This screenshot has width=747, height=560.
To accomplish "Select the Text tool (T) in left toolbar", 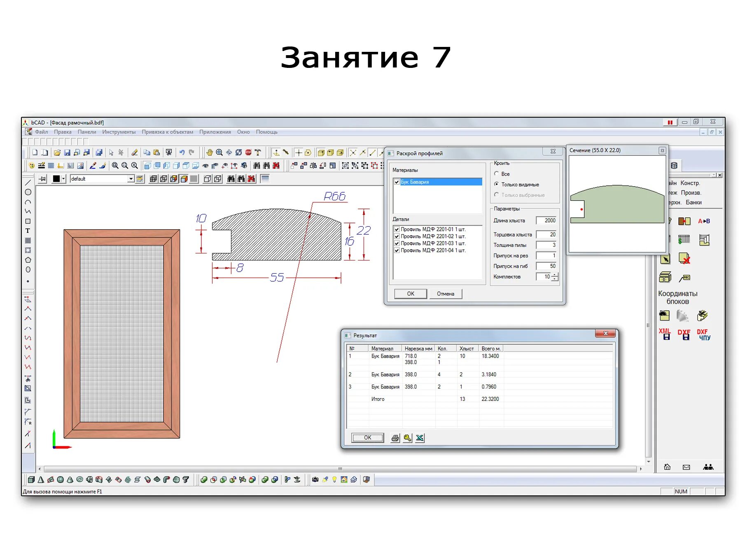I will click(28, 231).
